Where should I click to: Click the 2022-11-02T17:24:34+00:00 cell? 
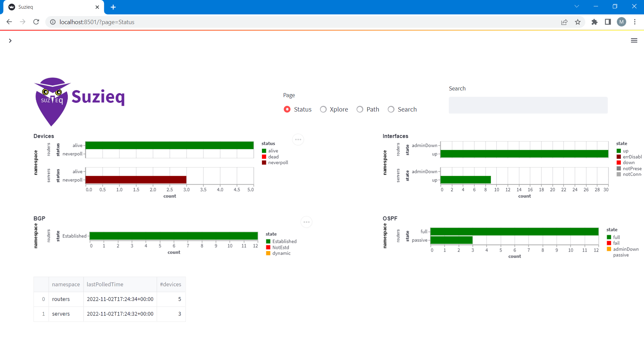point(120,299)
